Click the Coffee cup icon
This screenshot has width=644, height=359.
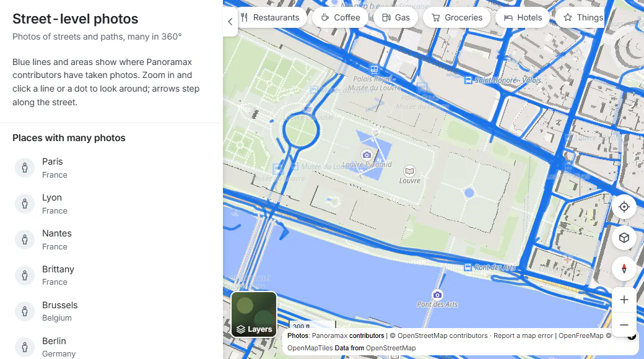[x=325, y=17]
